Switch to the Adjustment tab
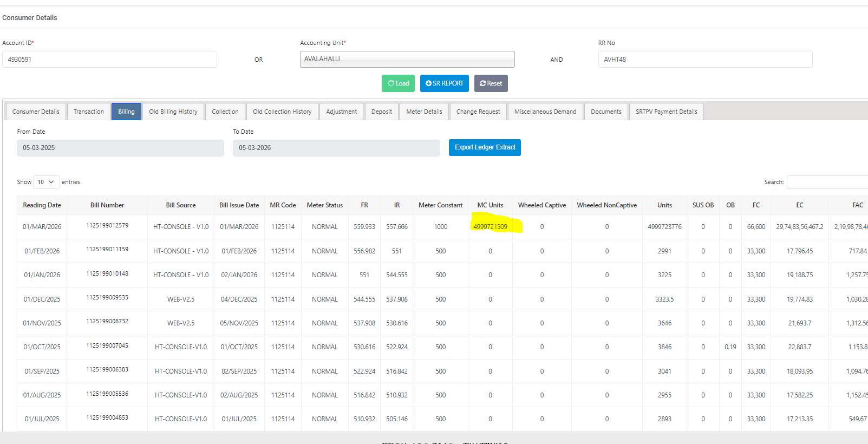The height and width of the screenshot is (444, 868). pyautogui.click(x=341, y=112)
